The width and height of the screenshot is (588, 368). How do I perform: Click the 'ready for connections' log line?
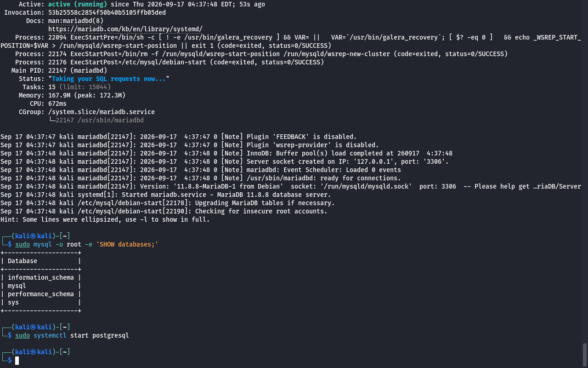(201, 178)
